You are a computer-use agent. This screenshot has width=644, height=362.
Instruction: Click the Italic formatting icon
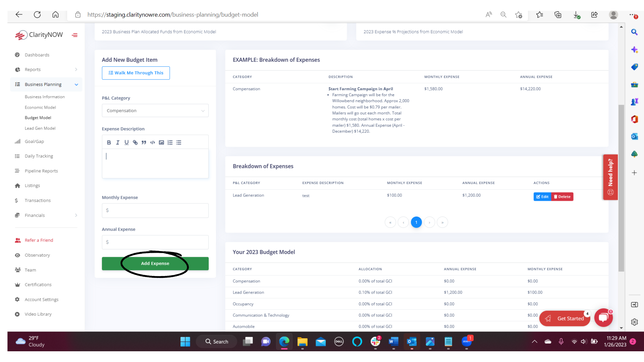118,142
